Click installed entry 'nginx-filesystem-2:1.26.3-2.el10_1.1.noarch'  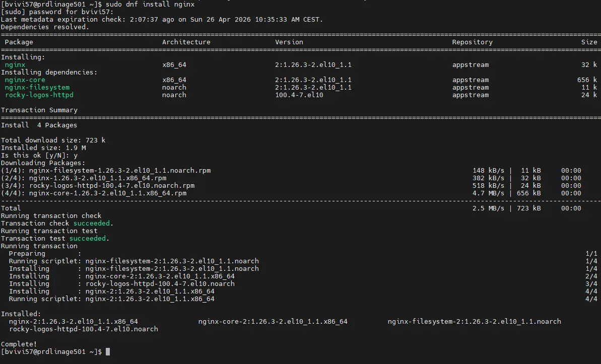pyautogui.click(x=474, y=322)
